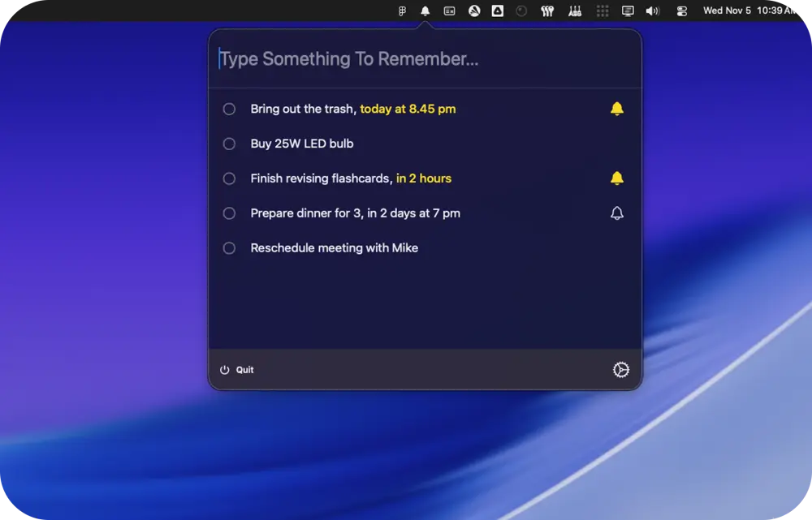Open the Google Drive menu bar icon
This screenshot has width=812, height=520.
tap(498, 11)
